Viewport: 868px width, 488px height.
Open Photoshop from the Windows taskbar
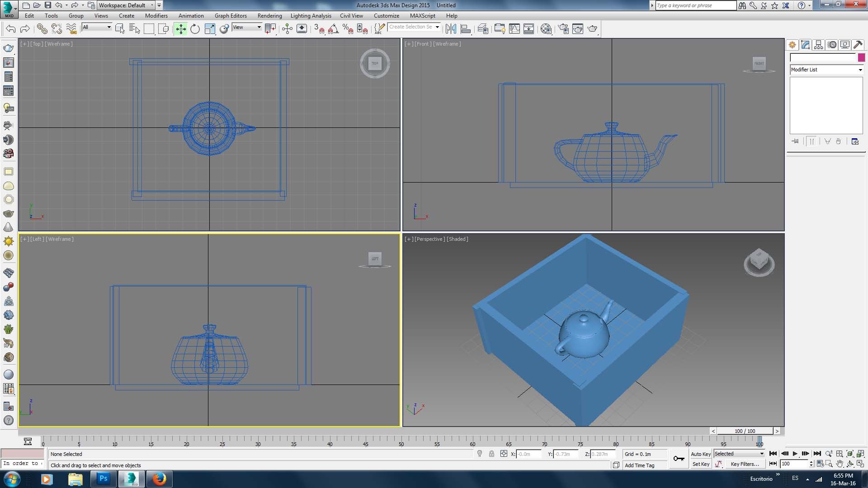(104, 479)
